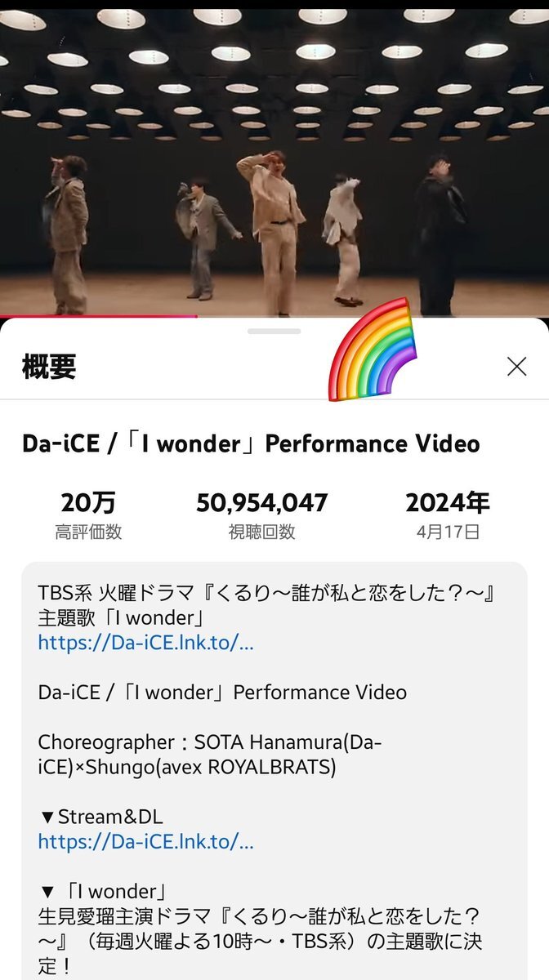The width and height of the screenshot is (549, 980).
Task: Open the first Da-iCE.lnk.to link
Action: tap(145, 643)
